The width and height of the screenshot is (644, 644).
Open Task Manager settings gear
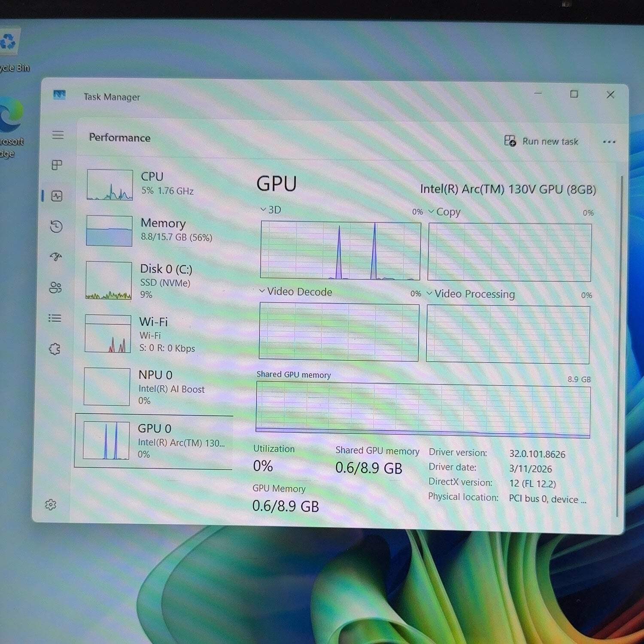tap(51, 504)
